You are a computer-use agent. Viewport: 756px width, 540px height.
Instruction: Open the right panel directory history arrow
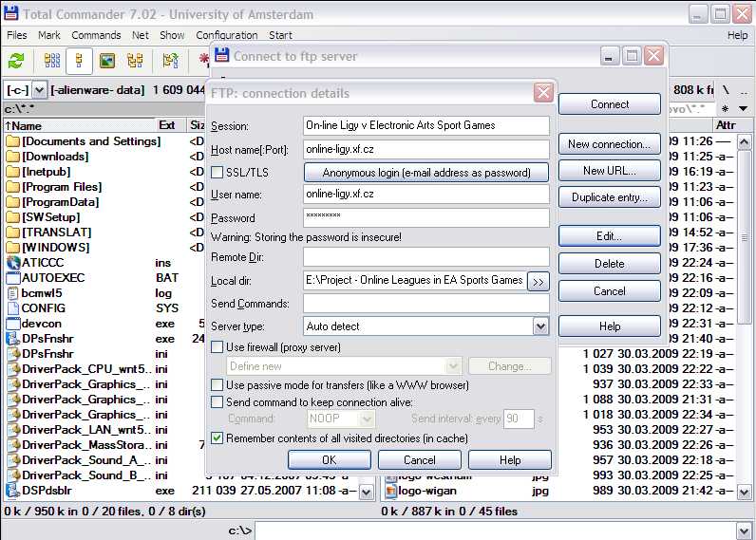point(743,108)
